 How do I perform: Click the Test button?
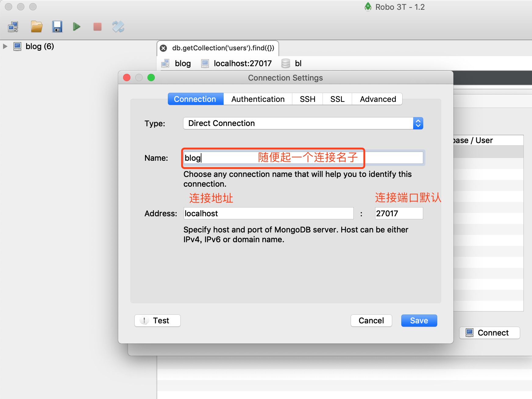pos(158,321)
